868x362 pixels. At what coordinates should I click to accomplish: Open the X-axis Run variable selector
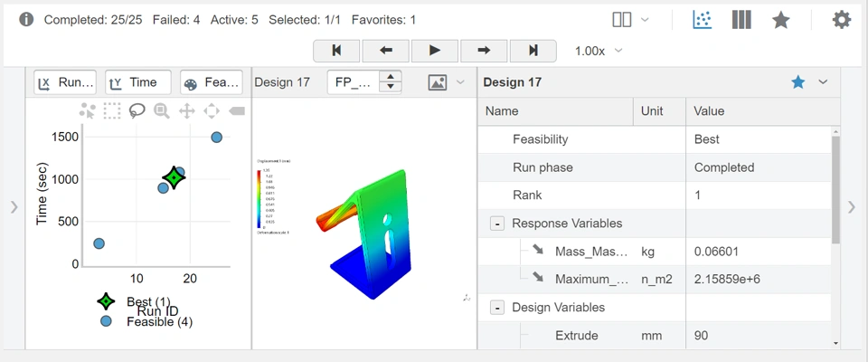[x=65, y=82]
